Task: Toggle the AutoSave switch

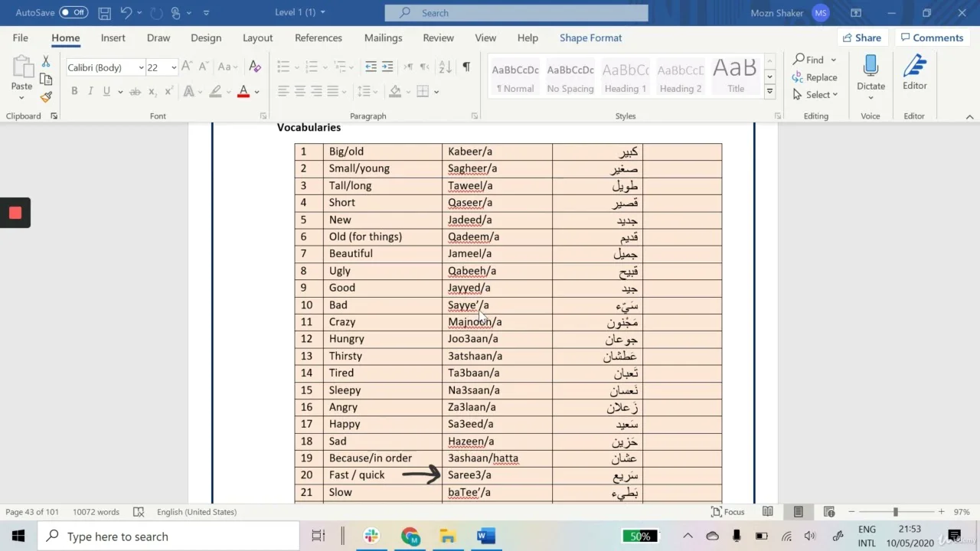Action: pos(73,13)
